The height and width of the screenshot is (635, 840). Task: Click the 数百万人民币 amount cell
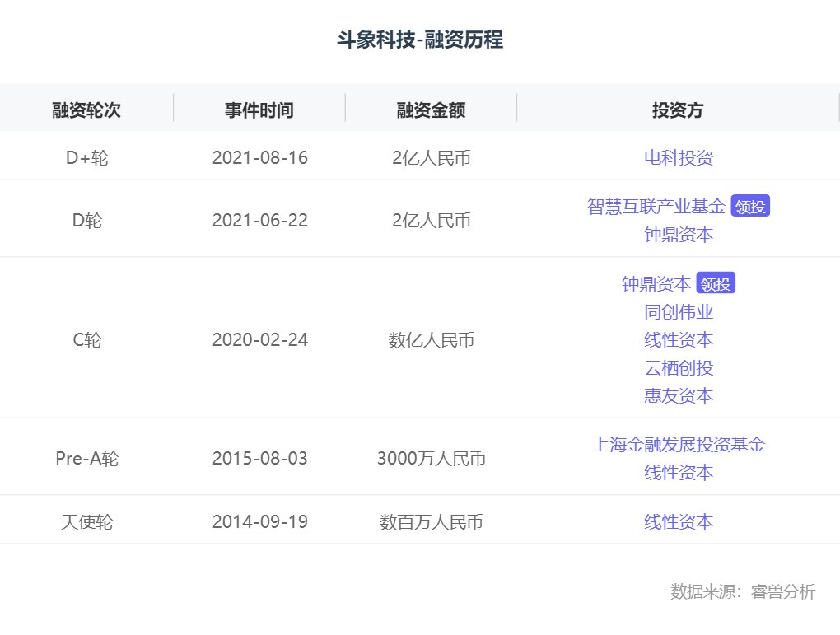point(432,521)
